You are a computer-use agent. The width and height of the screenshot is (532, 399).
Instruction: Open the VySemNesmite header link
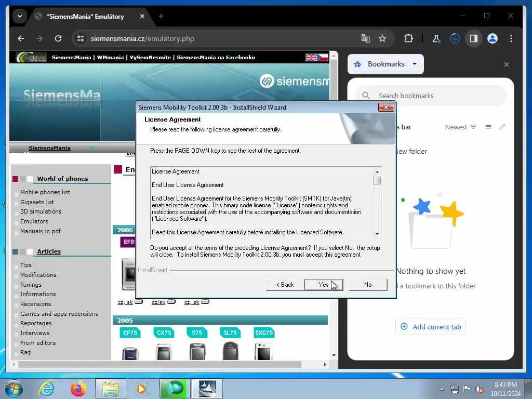click(x=150, y=57)
